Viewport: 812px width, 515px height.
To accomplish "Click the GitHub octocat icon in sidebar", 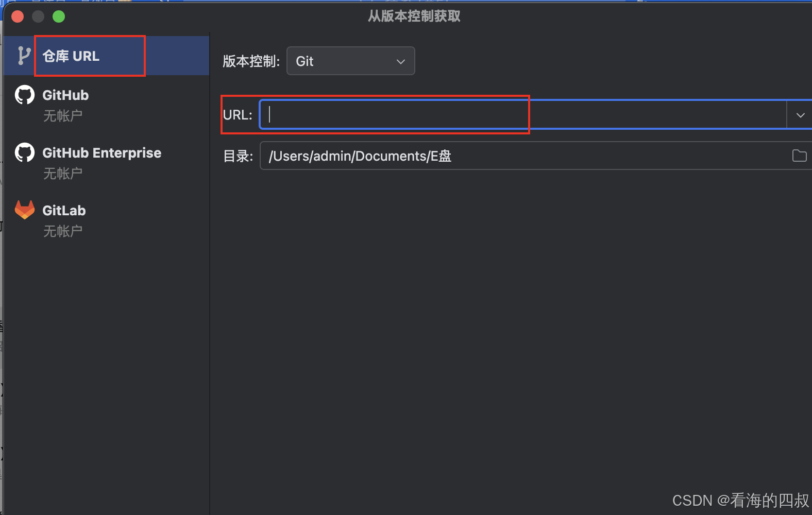I will coord(24,95).
